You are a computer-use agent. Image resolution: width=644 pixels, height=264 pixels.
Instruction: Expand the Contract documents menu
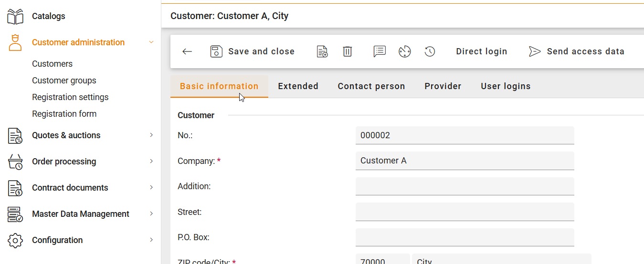(x=151, y=188)
